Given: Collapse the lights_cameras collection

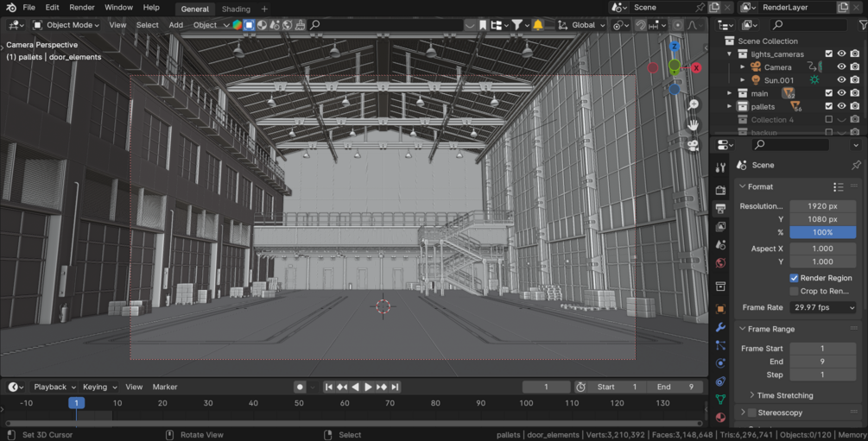Looking at the screenshot, I should [729, 54].
